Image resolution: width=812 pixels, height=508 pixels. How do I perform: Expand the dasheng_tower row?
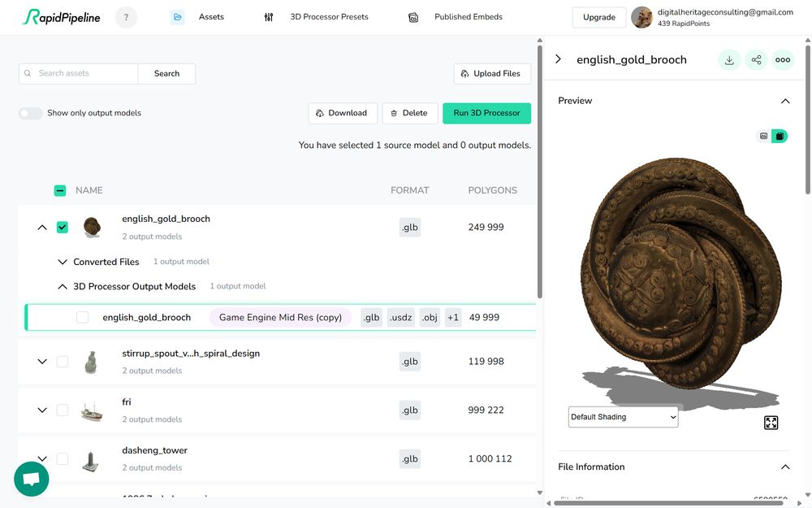pyautogui.click(x=42, y=458)
